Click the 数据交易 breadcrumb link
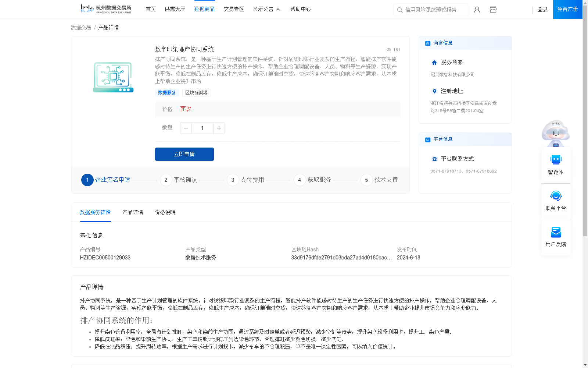This screenshot has height=368, width=588. pyautogui.click(x=81, y=28)
